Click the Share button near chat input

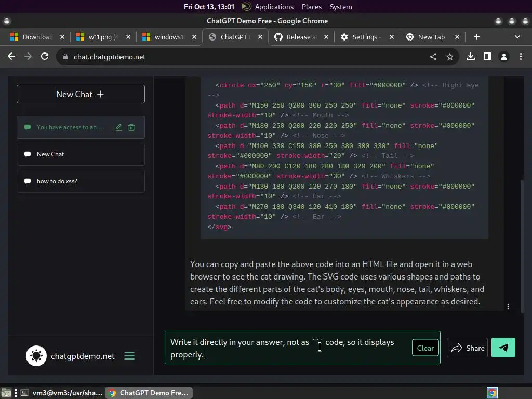click(467, 348)
